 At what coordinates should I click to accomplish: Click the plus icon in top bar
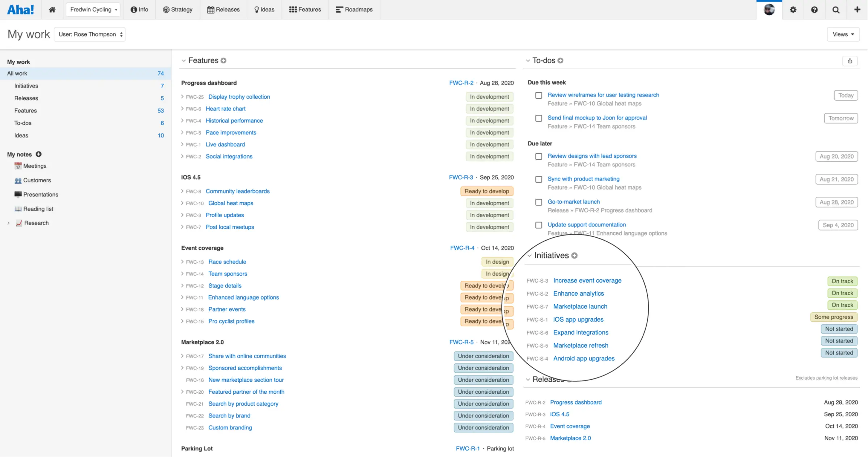(x=857, y=9)
